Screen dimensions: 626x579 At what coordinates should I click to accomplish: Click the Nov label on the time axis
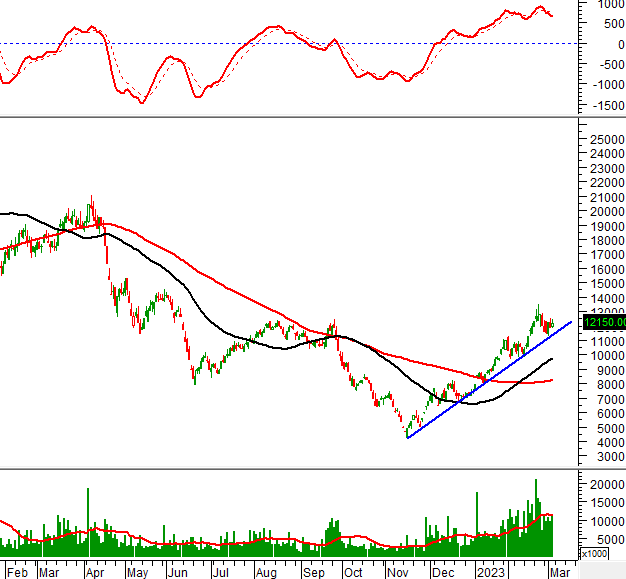(x=396, y=572)
